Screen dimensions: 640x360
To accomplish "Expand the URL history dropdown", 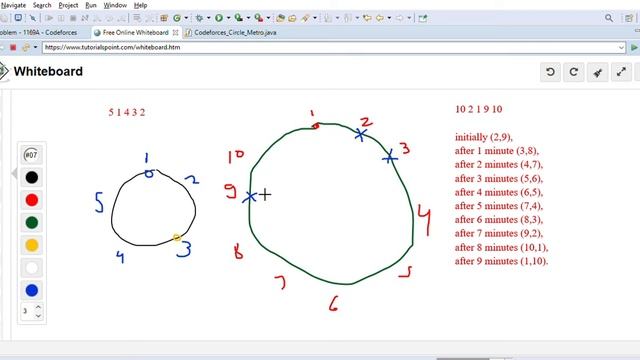I will tap(621, 47).
